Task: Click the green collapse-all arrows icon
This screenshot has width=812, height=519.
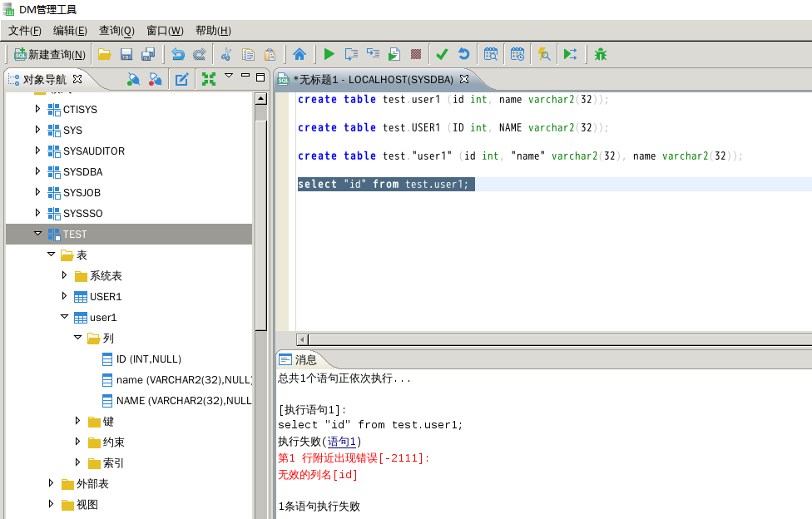Action: pyautogui.click(x=209, y=79)
